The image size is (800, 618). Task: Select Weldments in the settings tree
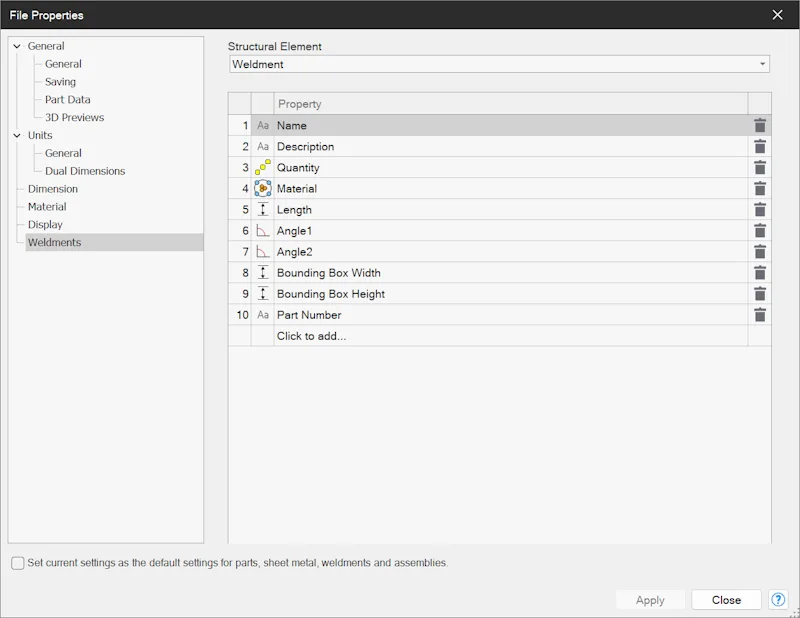coord(114,242)
